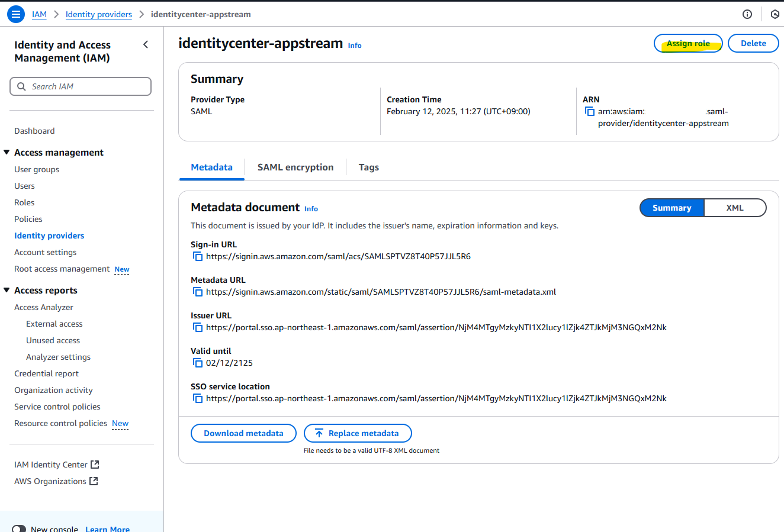This screenshot has width=784, height=532.
Task: Click the Delete button
Action: pos(753,43)
